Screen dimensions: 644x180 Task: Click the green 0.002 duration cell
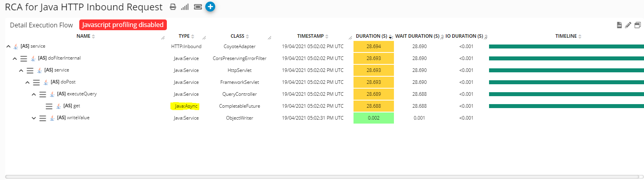373,118
